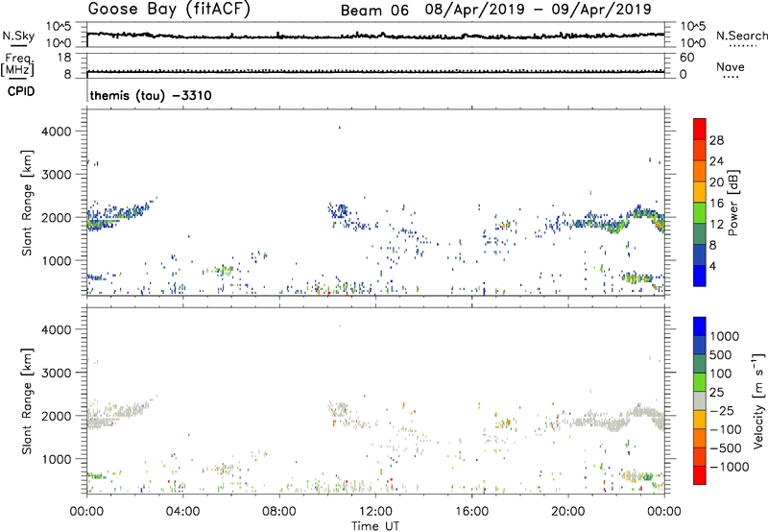
Task: Click the 28 label on Power color bar
Action: coord(716,140)
